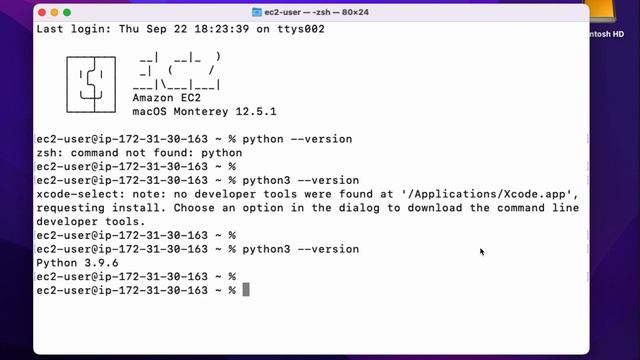Close the Terminal window with red button
The image size is (640, 360).
point(42,12)
